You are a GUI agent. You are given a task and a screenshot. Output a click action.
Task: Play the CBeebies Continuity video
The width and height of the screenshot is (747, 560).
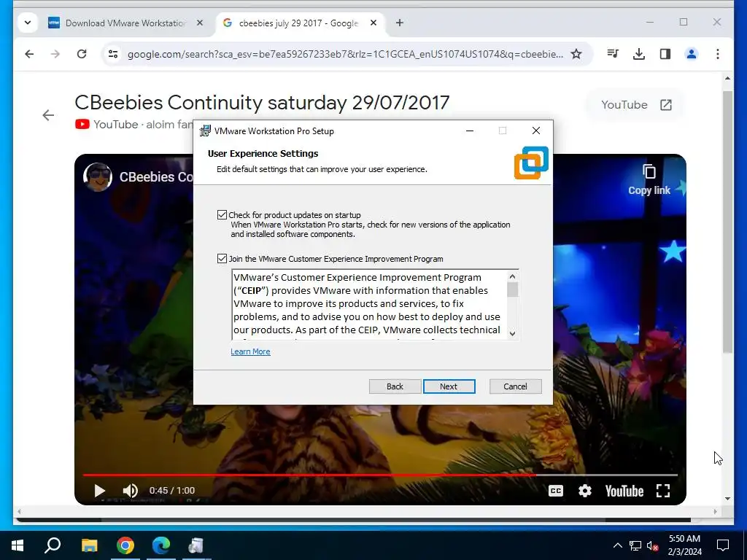99,491
